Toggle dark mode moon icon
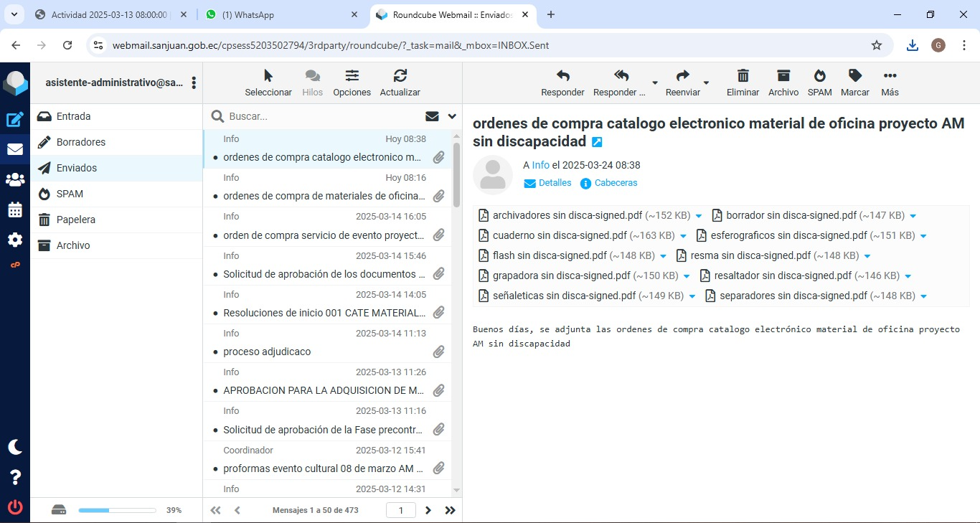This screenshot has width=980, height=523. pos(15,447)
